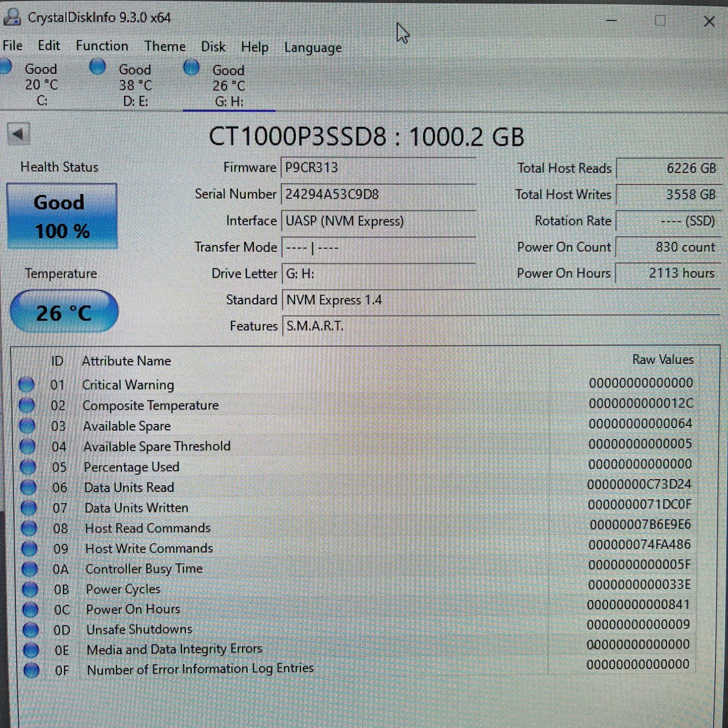Click the Features field S.M.A.R.T.
Image resolution: width=728 pixels, height=728 pixels.
(x=501, y=326)
